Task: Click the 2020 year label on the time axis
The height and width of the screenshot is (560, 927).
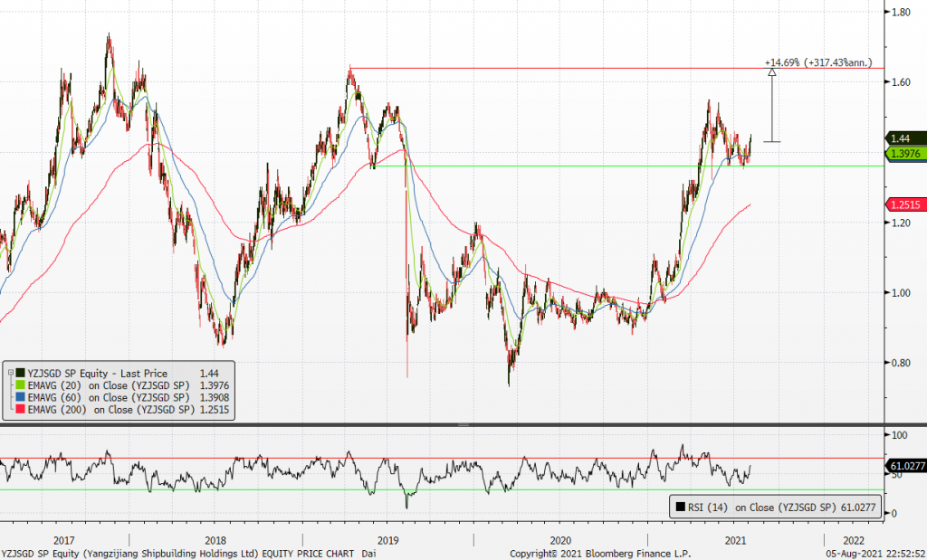Action: [560, 540]
